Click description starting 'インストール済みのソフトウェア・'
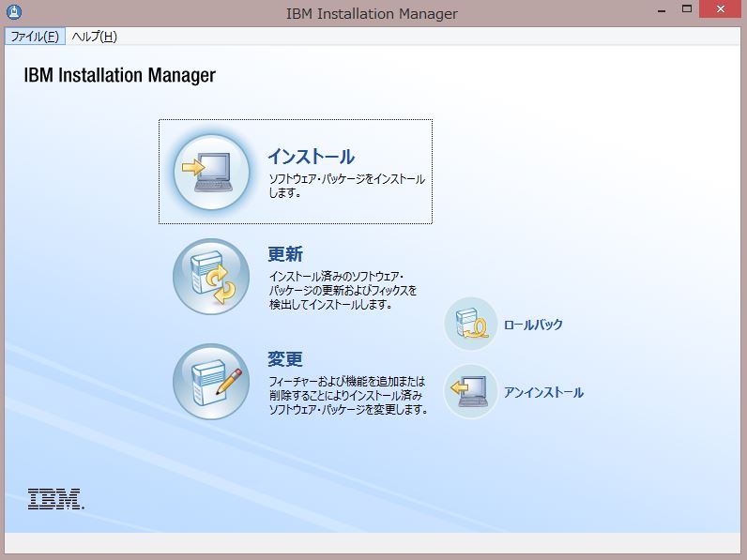This screenshot has height=560, width=747. (343, 290)
